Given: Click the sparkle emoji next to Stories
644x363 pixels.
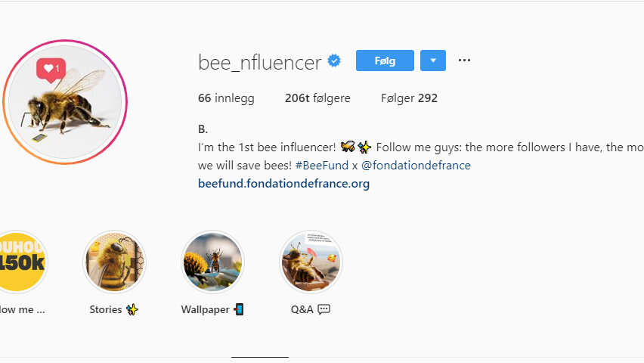Looking at the screenshot, I should pyautogui.click(x=132, y=309).
